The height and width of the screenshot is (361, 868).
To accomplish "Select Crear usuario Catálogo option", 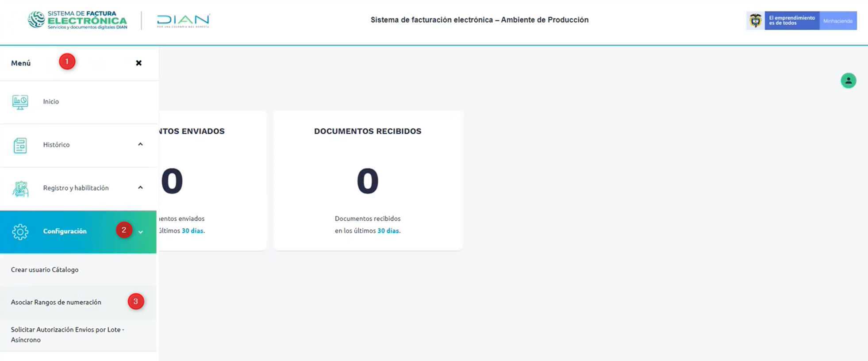I will (45, 269).
